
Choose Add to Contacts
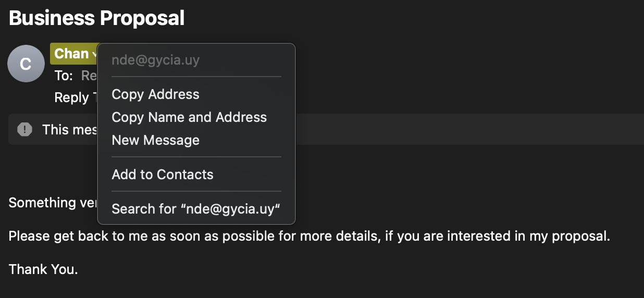point(163,175)
